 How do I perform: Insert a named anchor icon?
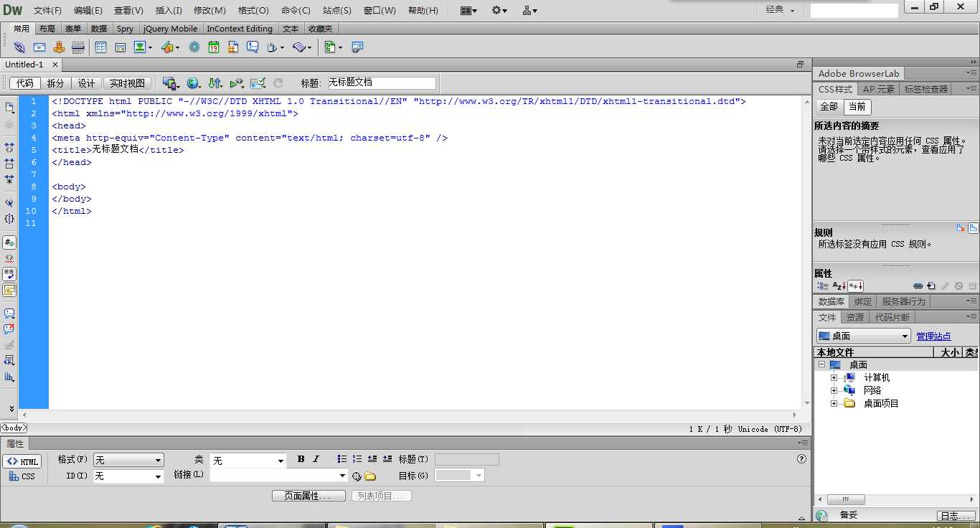(x=59, y=47)
